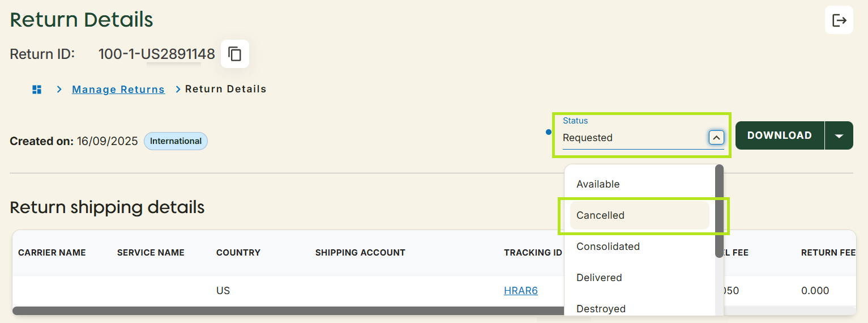Collapse the Status dropdown using chevron
This screenshot has width=868, height=323.
(716, 137)
